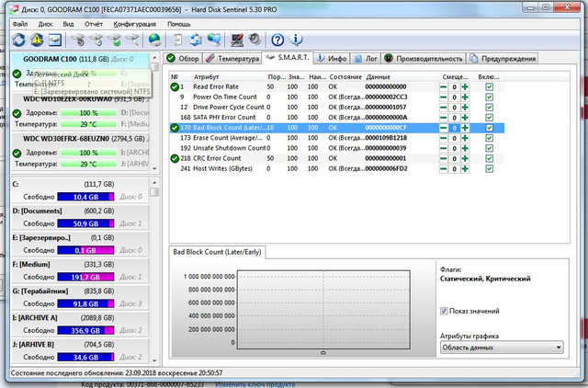Image resolution: width=588 pixels, height=388 pixels.
Task: Switch to the Обзор tab
Action: click(183, 59)
